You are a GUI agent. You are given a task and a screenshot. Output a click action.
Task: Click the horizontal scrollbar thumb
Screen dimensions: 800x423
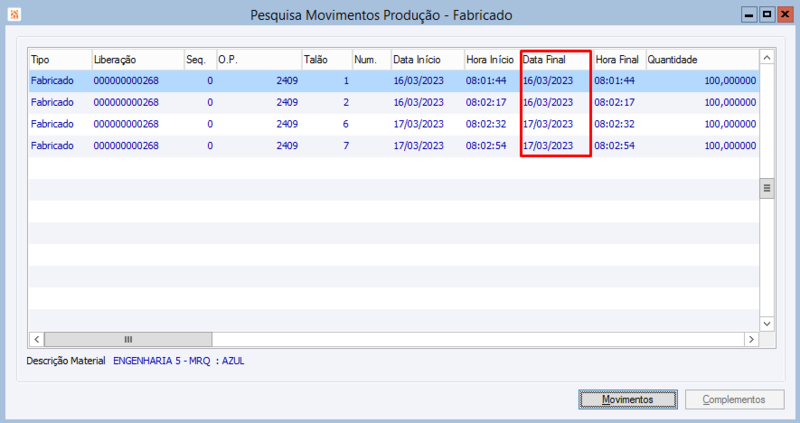[x=128, y=339]
